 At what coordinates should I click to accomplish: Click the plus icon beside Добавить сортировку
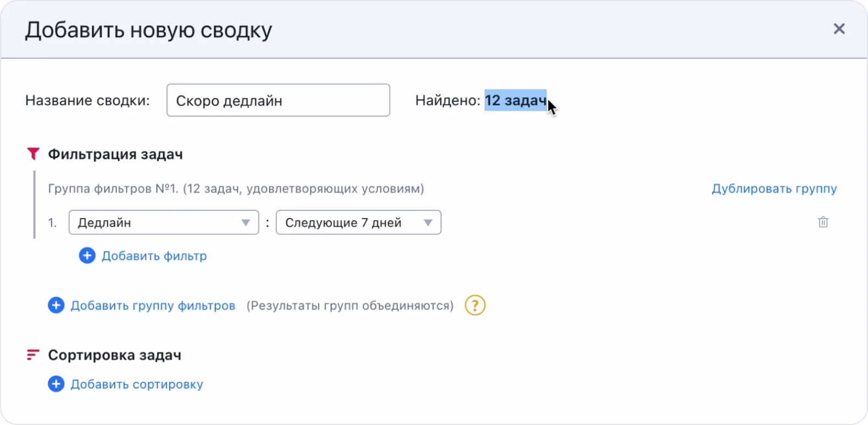click(56, 384)
